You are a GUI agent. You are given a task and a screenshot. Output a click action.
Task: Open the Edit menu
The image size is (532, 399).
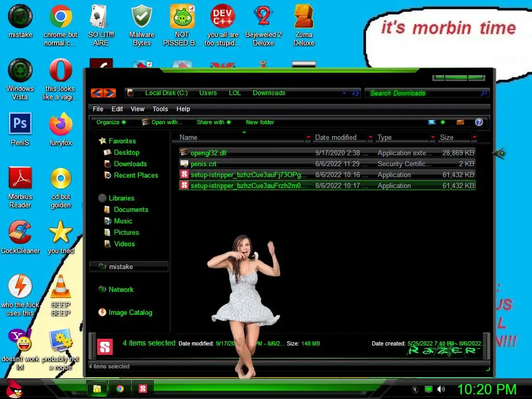click(x=117, y=109)
